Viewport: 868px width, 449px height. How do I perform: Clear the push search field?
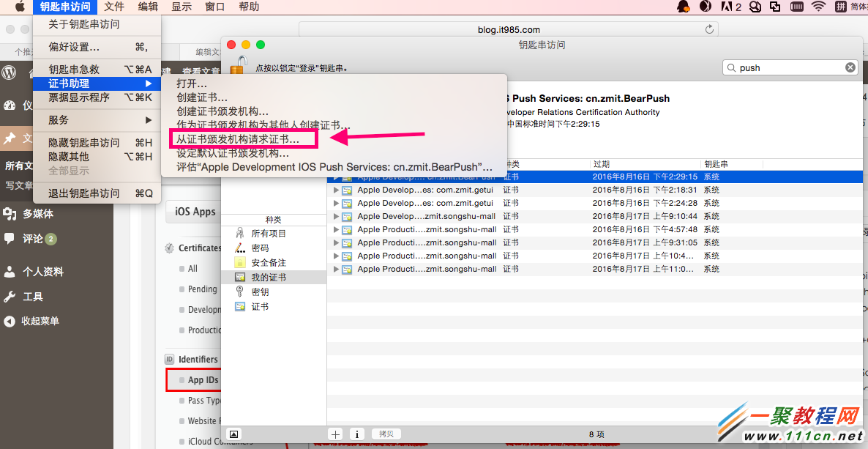850,67
